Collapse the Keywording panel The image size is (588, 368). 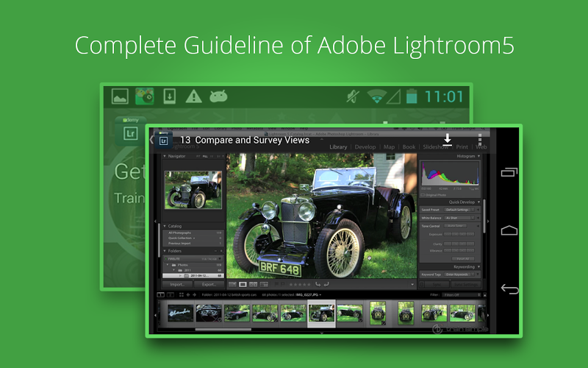click(478, 267)
